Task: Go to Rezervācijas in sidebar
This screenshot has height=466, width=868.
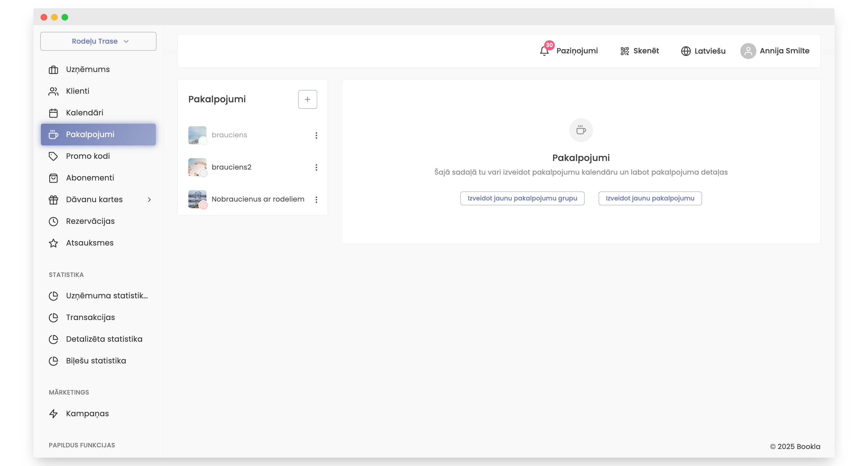Action: (90, 221)
